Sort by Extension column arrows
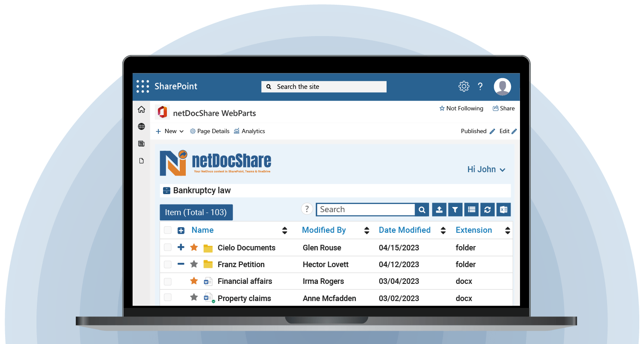This screenshot has height=344, width=644. [x=508, y=231]
